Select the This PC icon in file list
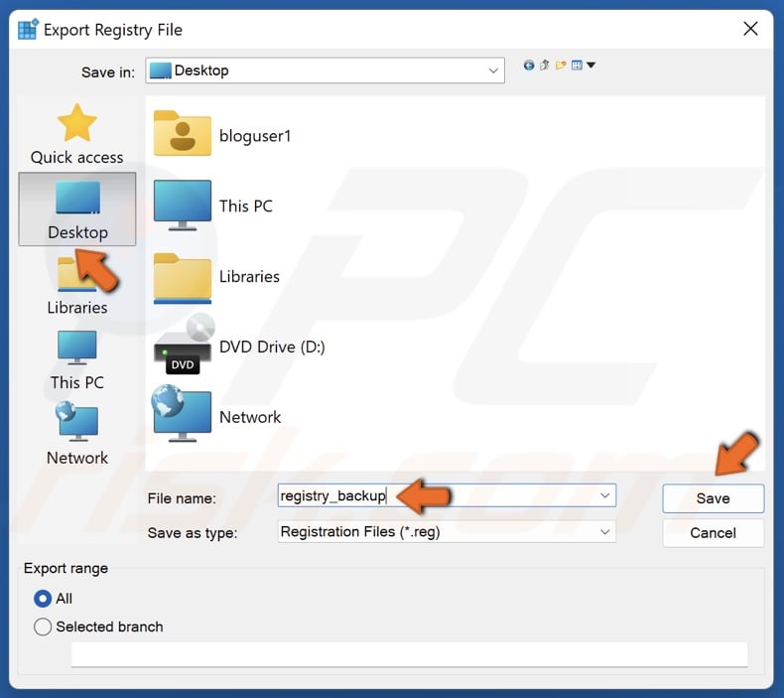784x698 pixels. tap(182, 206)
